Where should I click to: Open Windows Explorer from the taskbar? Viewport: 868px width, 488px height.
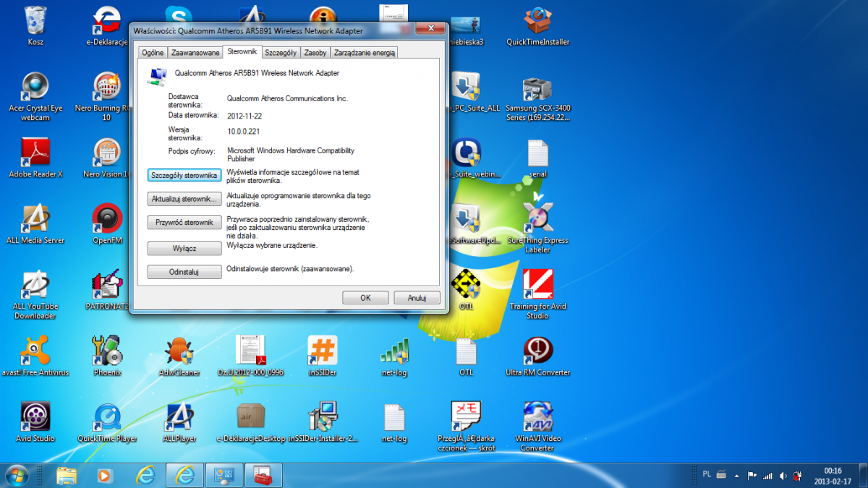pos(67,475)
